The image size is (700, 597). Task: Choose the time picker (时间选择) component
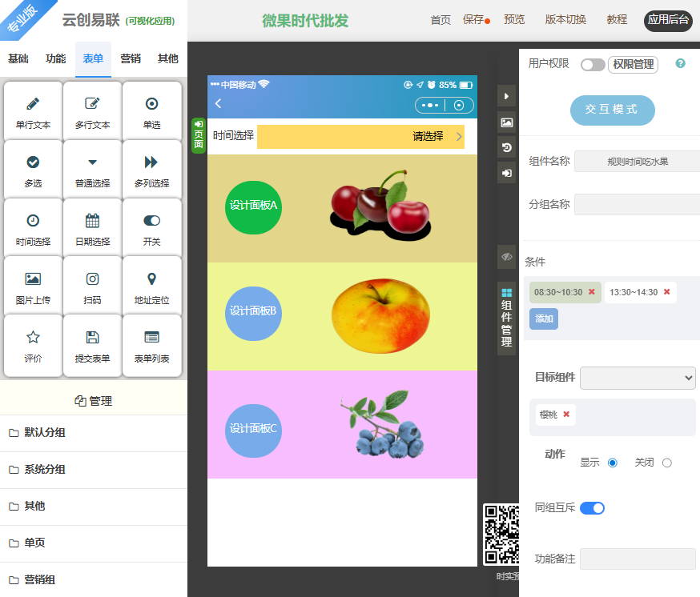coord(33,228)
